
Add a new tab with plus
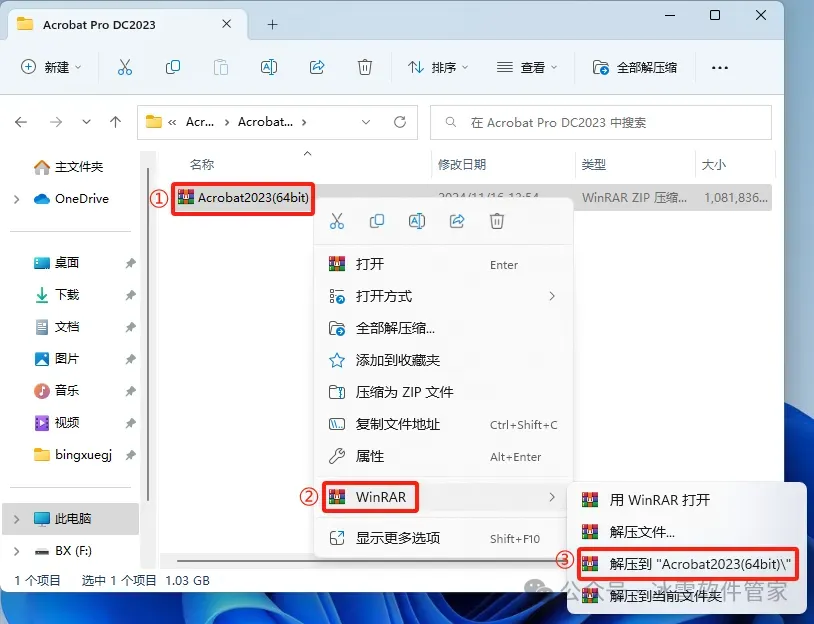point(273,24)
